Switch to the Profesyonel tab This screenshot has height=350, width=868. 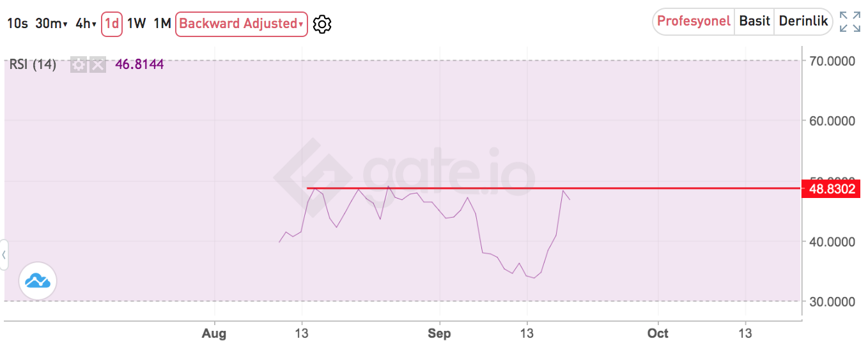(x=694, y=21)
